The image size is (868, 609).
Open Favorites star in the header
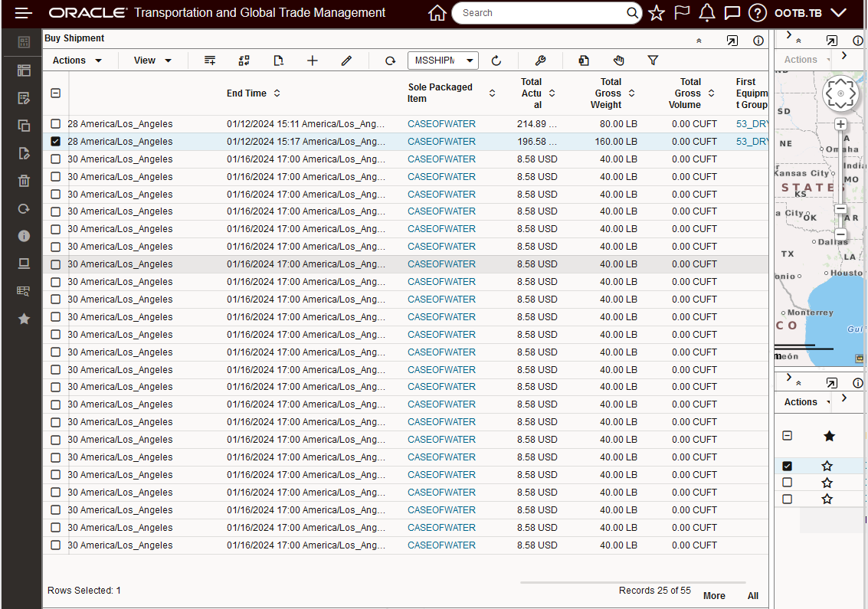click(x=657, y=13)
